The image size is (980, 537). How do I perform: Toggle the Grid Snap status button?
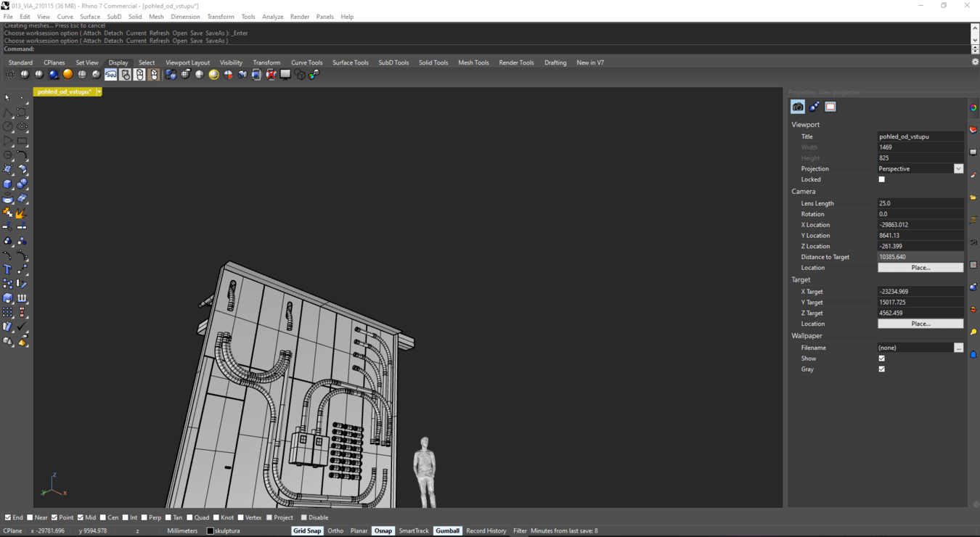(307, 530)
